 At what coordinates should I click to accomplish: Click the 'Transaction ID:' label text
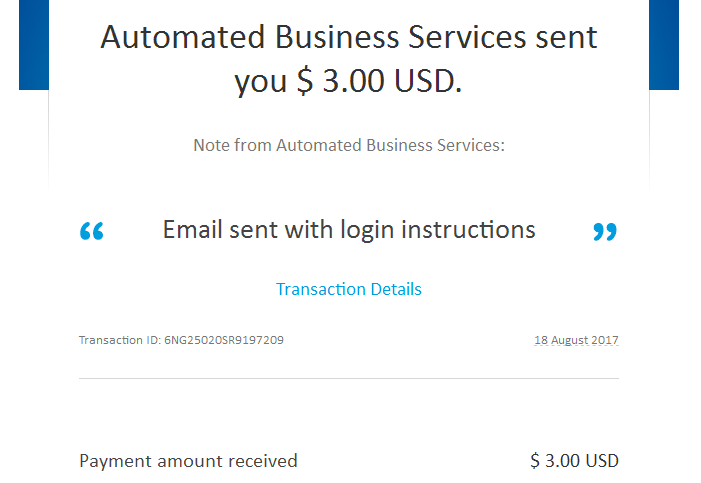120,340
